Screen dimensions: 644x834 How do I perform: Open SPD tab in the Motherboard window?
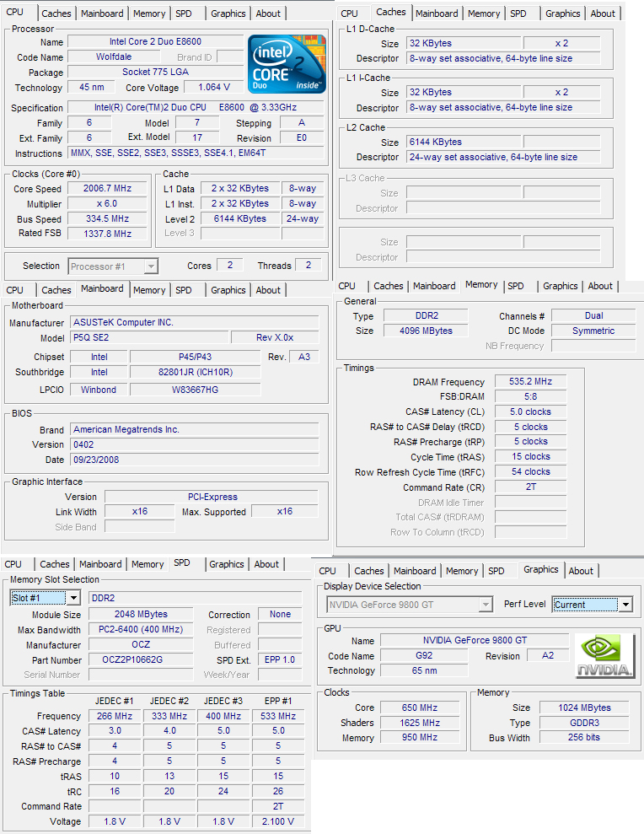[184, 290]
